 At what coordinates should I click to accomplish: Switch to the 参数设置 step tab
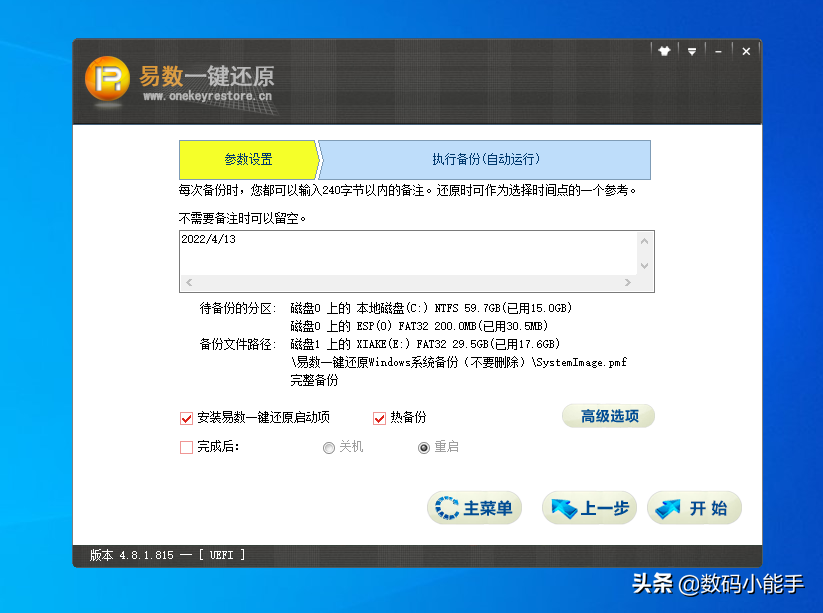click(x=247, y=160)
